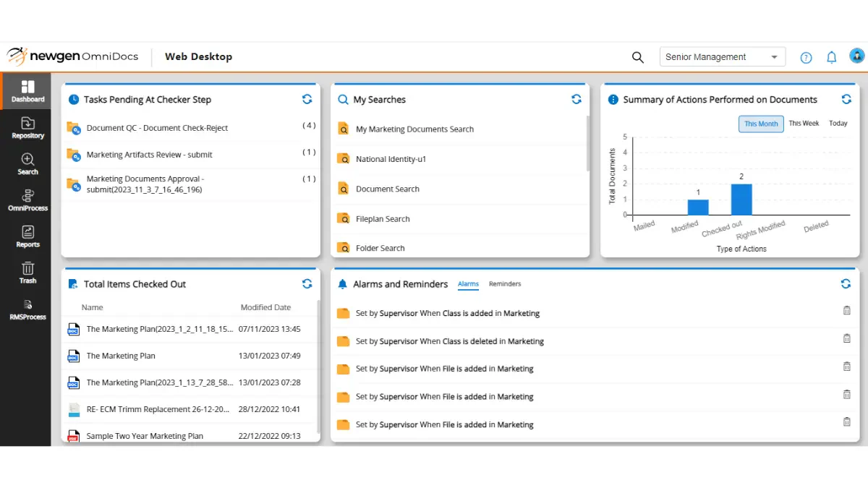Run My Marketing Documents Search
Image resolution: width=868 pixels, height=488 pixels.
coord(414,129)
